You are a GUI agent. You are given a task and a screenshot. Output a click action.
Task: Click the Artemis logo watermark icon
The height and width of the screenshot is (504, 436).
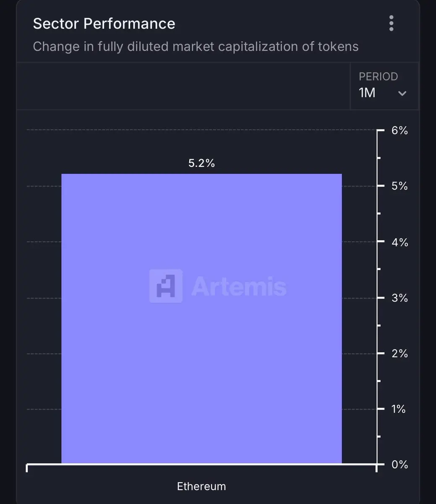(x=166, y=286)
